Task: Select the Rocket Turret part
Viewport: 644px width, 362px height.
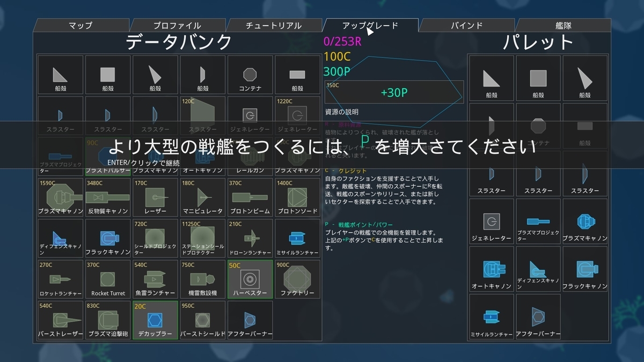Action: [107, 277]
